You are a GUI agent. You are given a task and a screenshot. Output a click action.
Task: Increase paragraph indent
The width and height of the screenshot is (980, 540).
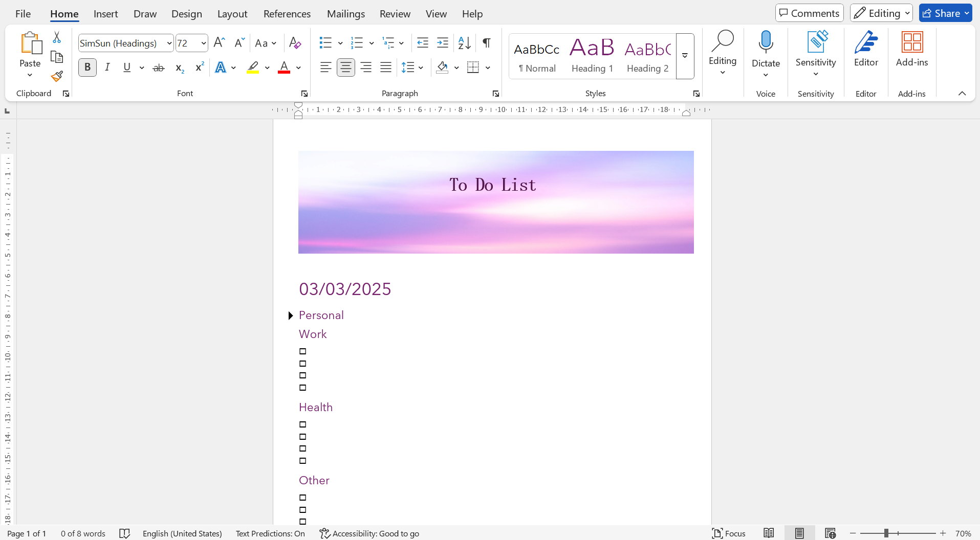tap(443, 43)
